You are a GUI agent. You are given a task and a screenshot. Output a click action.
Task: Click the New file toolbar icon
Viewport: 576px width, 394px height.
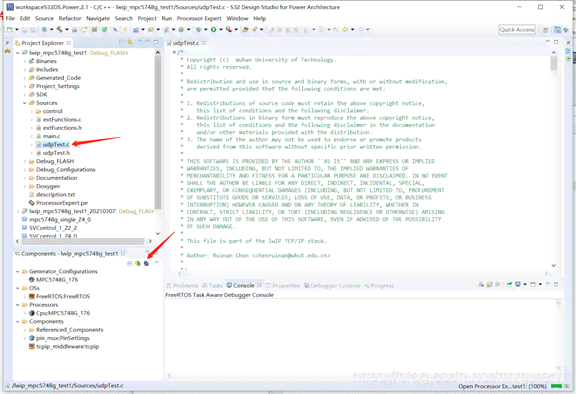(x=10, y=29)
